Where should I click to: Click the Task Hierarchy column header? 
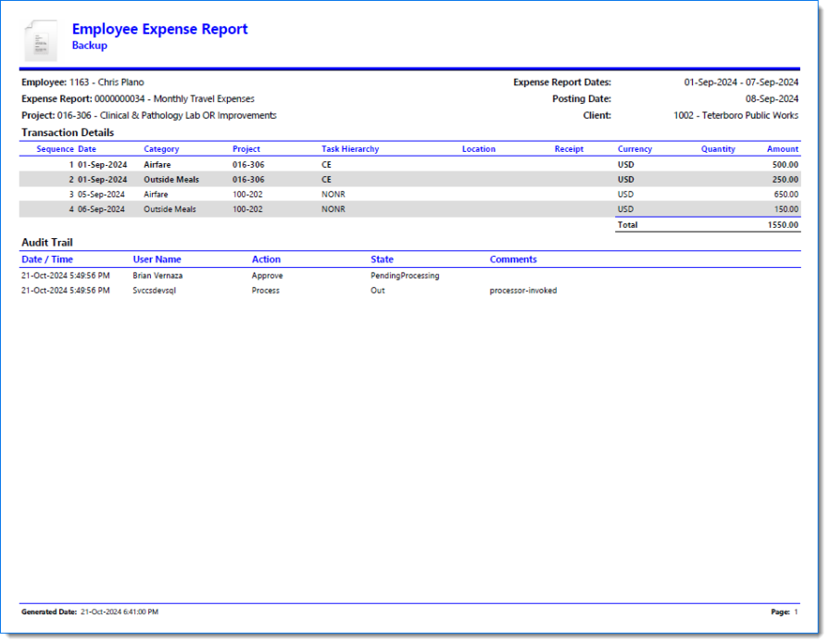pyautogui.click(x=350, y=149)
